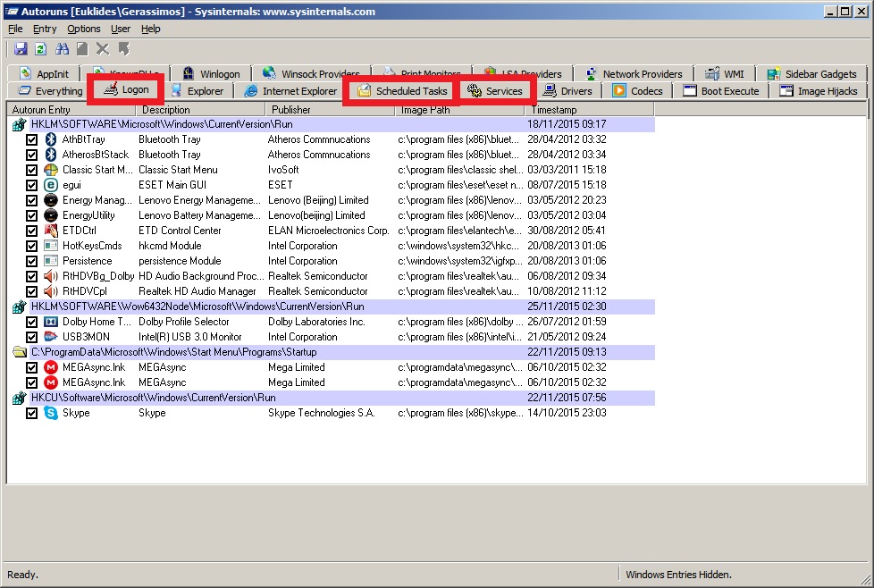
Task: Show the Sidebar Gadgets tab
Action: 812,74
